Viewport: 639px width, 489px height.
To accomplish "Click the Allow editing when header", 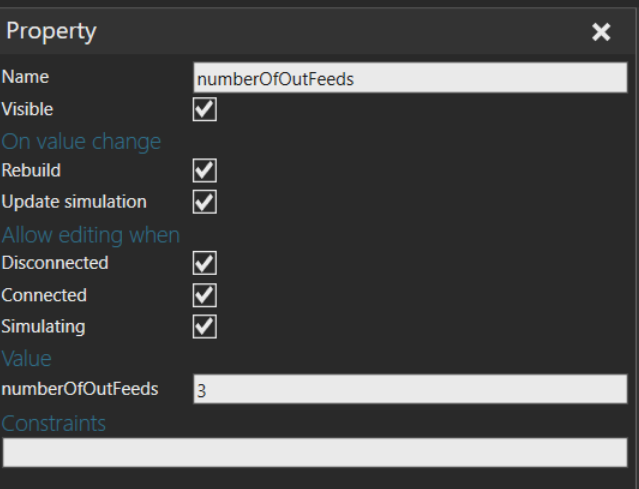I will [90, 235].
